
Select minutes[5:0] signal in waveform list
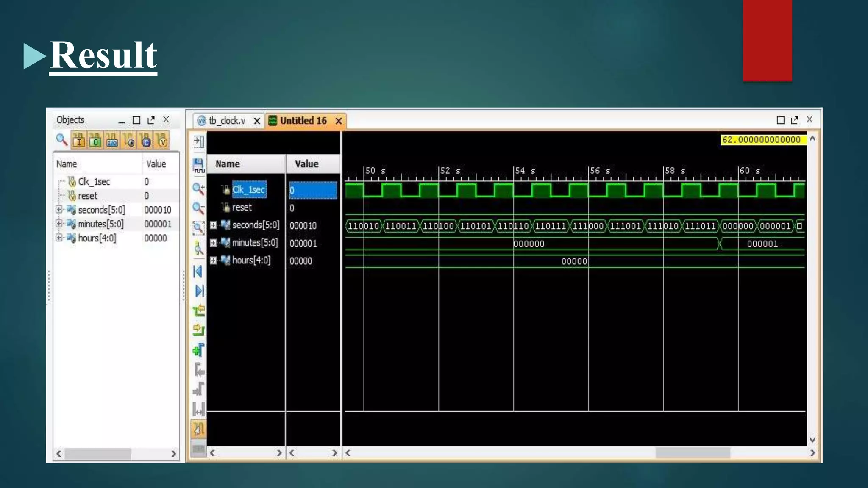click(255, 243)
